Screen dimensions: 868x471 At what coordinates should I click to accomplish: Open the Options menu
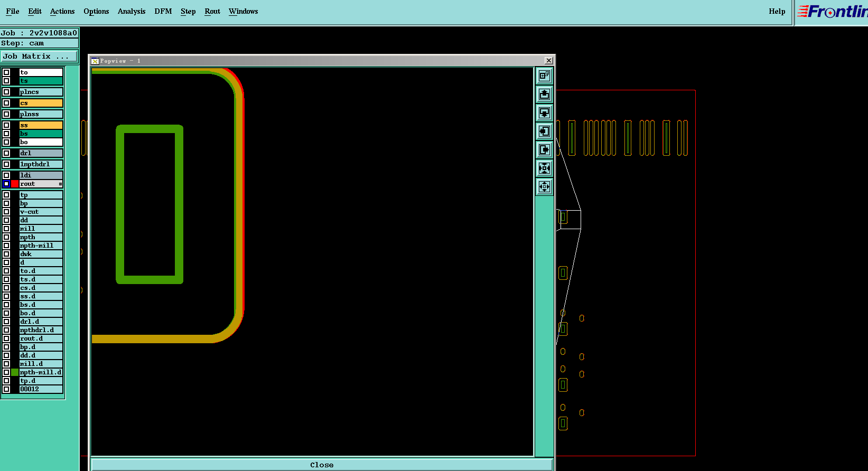coord(96,11)
